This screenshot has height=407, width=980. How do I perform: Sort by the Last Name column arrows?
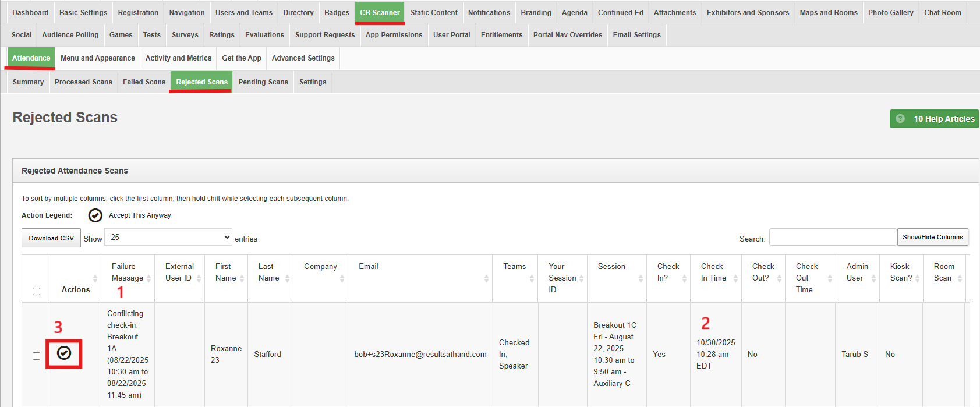(287, 278)
